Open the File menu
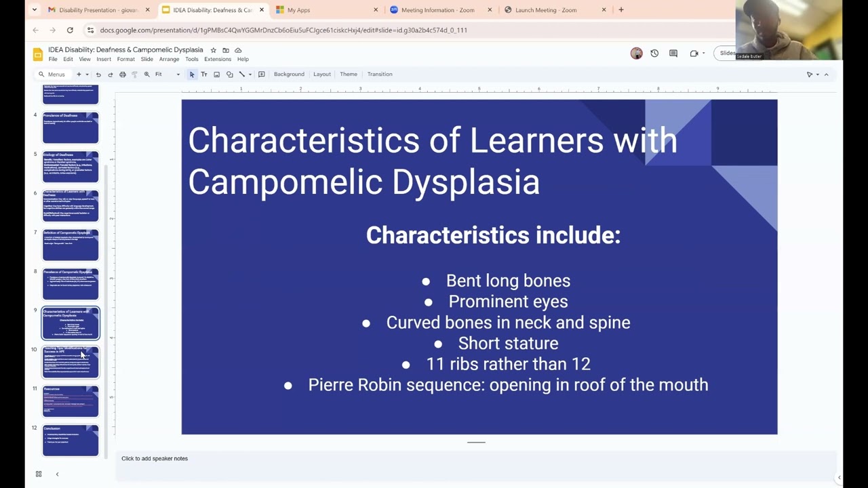The height and width of the screenshot is (488, 868). coord(52,59)
